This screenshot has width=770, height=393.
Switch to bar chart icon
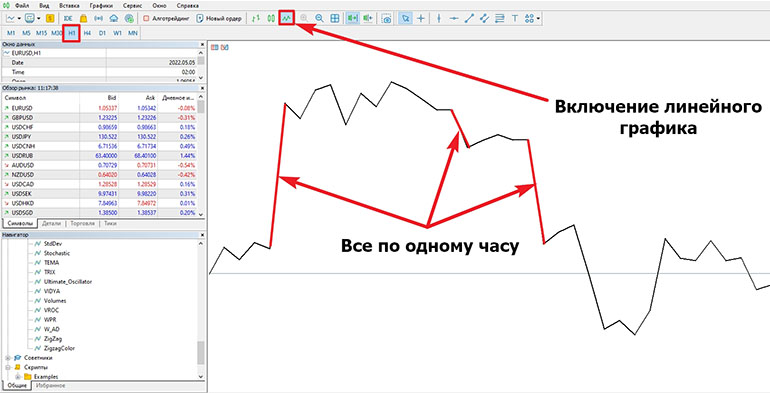coord(255,18)
